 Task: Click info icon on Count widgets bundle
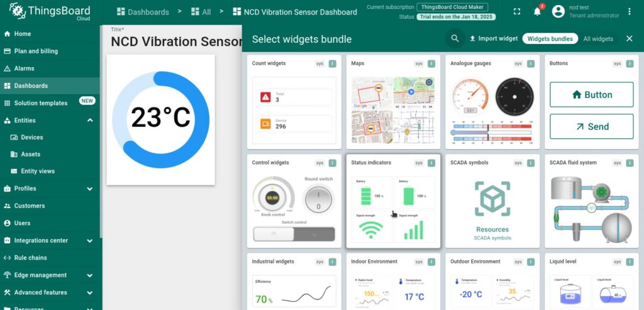(x=332, y=64)
